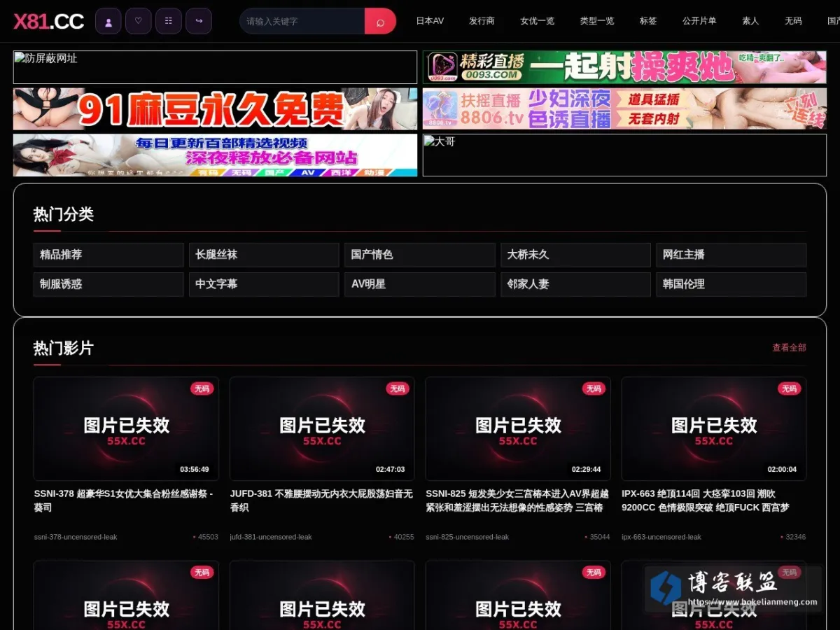Click the 02:47:03 duration label
Viewport: 840px width, 630px height.
point(391,469)
